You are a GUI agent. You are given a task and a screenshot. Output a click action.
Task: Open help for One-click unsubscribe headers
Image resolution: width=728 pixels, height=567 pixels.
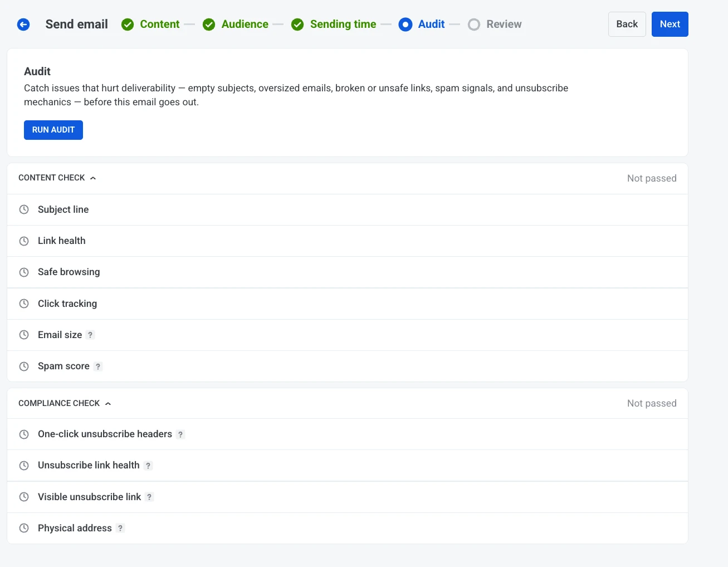(x=180, y=434)
